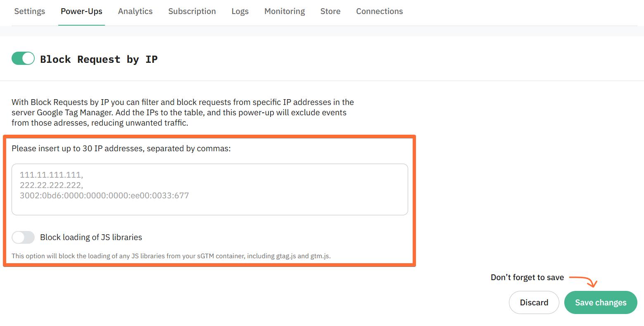Open the Monitoring tab
Image resolution: width=644 pixels, height=326 pixels.
pyautogui.click(x=285, y=11)
